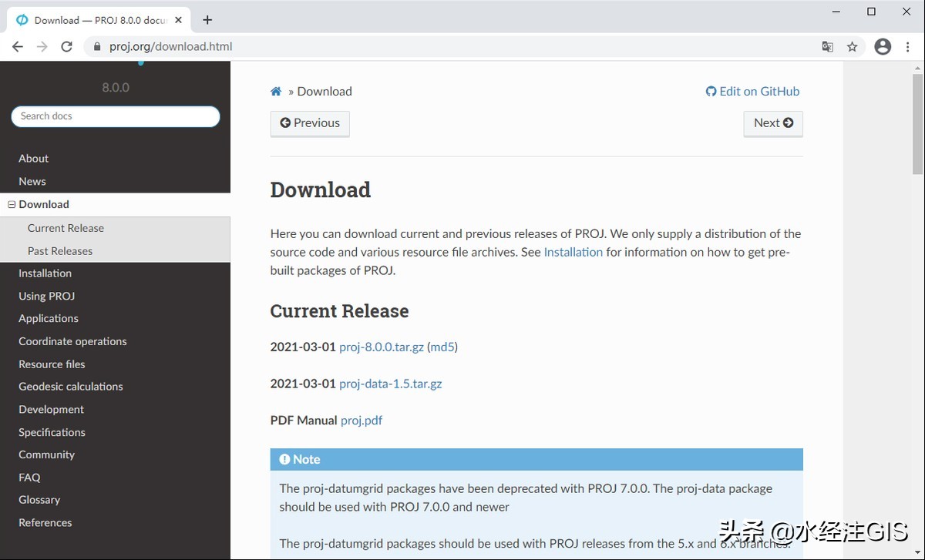Open Installation in the sidebar
925x560 pixels.
coord(45,273)
